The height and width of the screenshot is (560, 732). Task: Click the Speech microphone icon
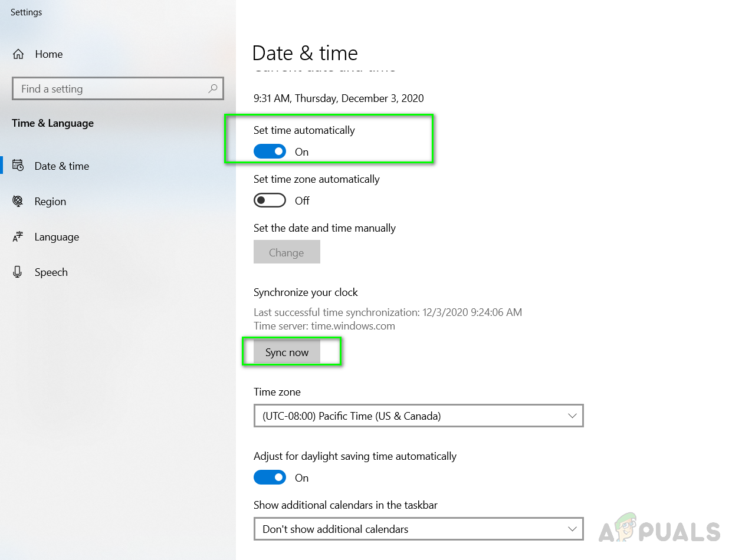[18, 272]
